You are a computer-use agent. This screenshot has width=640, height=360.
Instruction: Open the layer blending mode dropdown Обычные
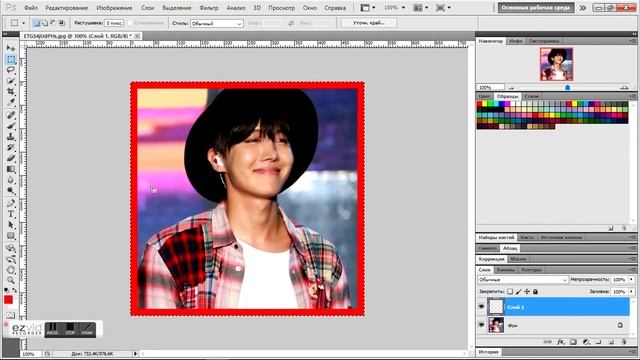523,280
